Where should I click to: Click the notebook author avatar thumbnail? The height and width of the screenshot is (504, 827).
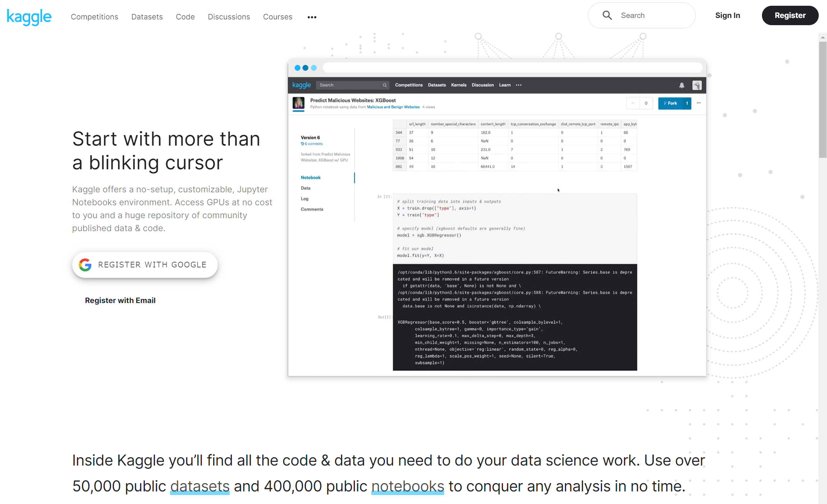298,103
